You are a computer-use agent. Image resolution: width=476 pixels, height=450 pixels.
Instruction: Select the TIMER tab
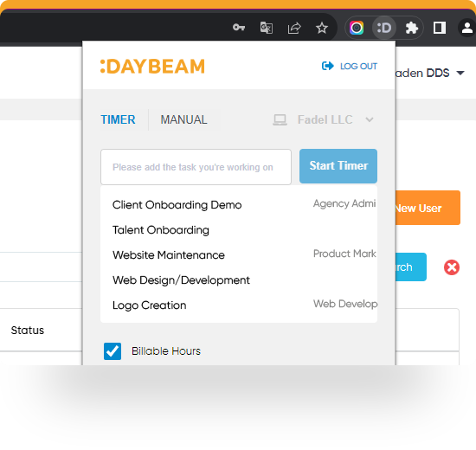pos(118,119)
